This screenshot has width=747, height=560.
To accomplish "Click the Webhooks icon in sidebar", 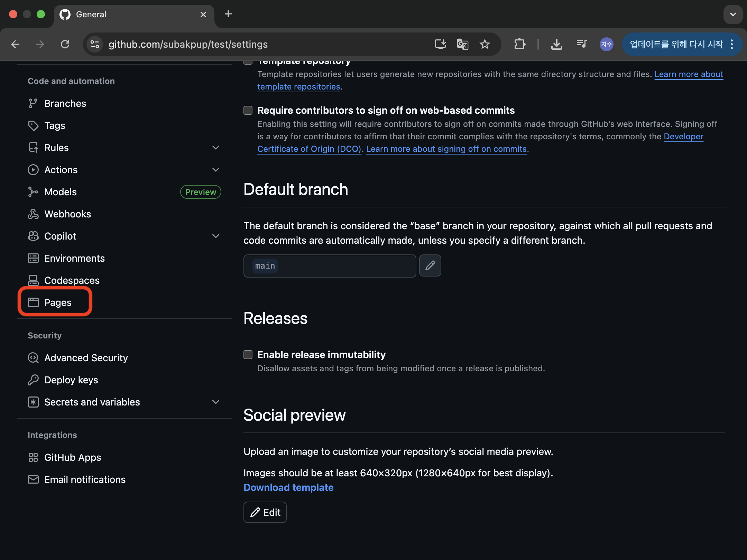I will click(33, 214).
